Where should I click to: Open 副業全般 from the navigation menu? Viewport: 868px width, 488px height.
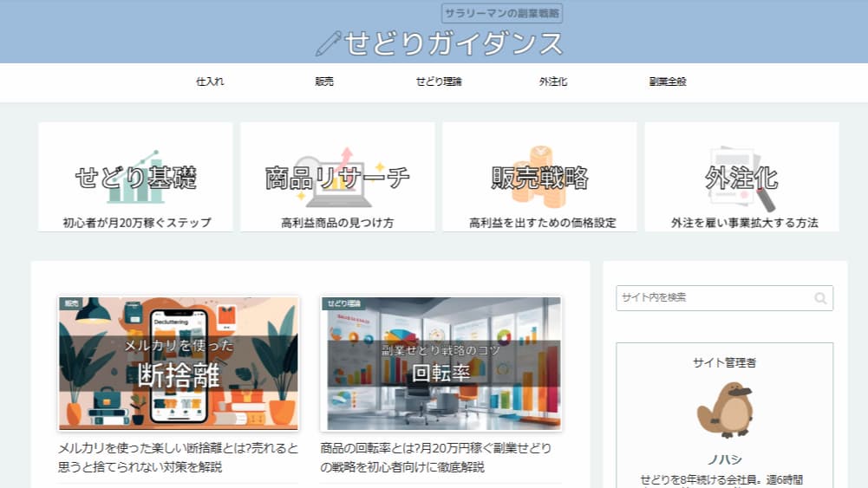point(668,82)
